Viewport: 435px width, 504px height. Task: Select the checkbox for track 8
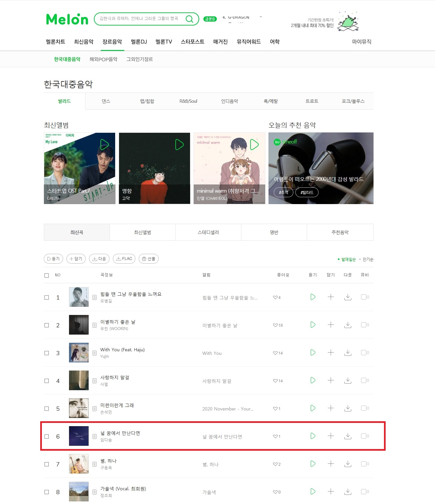[46, 492]
